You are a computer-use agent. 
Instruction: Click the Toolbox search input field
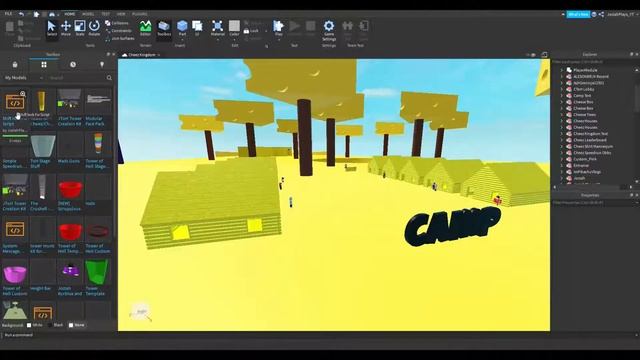tap(76, 78)
